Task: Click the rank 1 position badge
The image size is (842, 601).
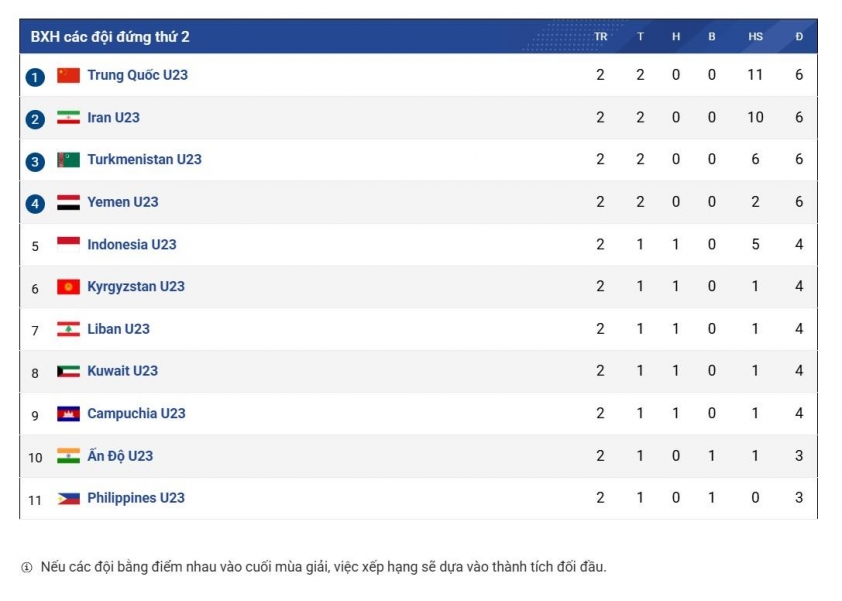Action: [x=35, y=77]
